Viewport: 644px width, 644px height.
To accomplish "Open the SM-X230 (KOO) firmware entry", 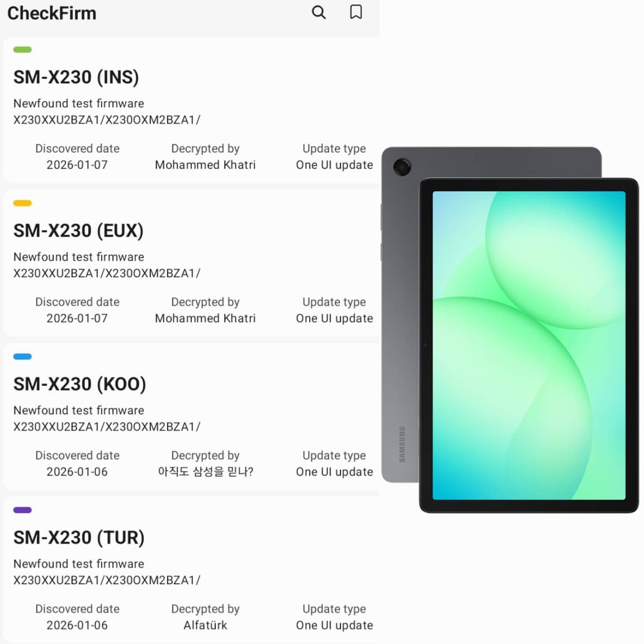I will point(80,385).
